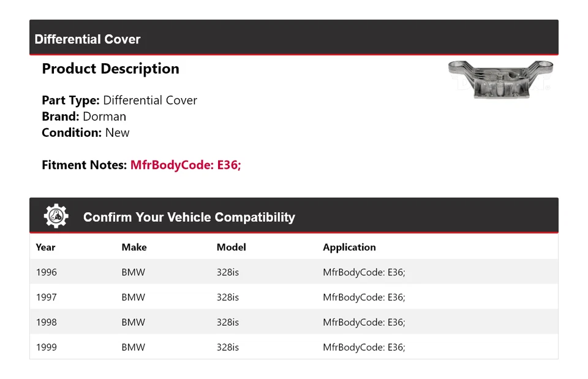Click BMW in the 1997 row
Viewport: 588px width, 379px height.
[133, 297]
